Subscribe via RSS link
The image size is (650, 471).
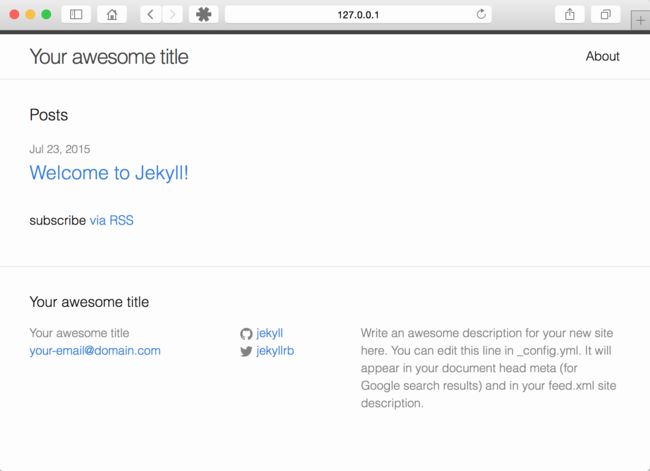pos(112,220)
